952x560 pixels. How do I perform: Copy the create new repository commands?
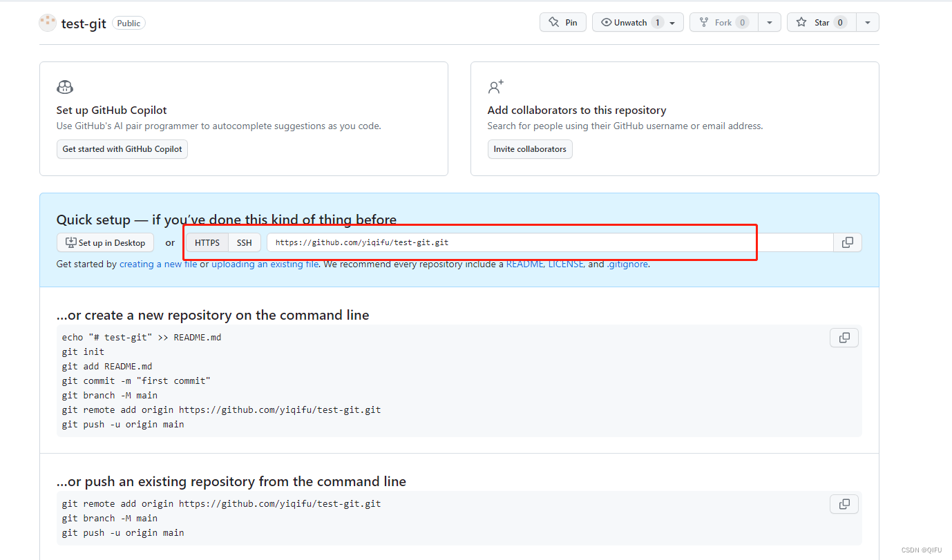coord(844,338)
